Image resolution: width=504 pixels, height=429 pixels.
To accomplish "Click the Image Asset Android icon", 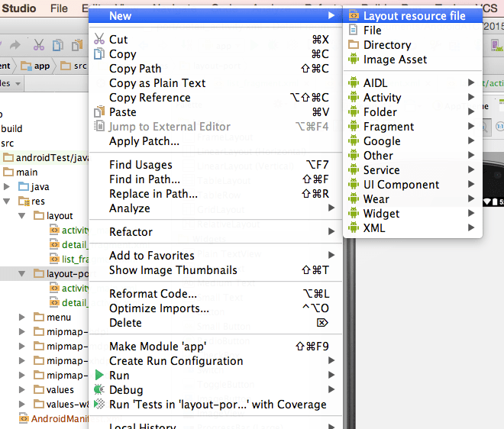I will click(x=354, y=59).
